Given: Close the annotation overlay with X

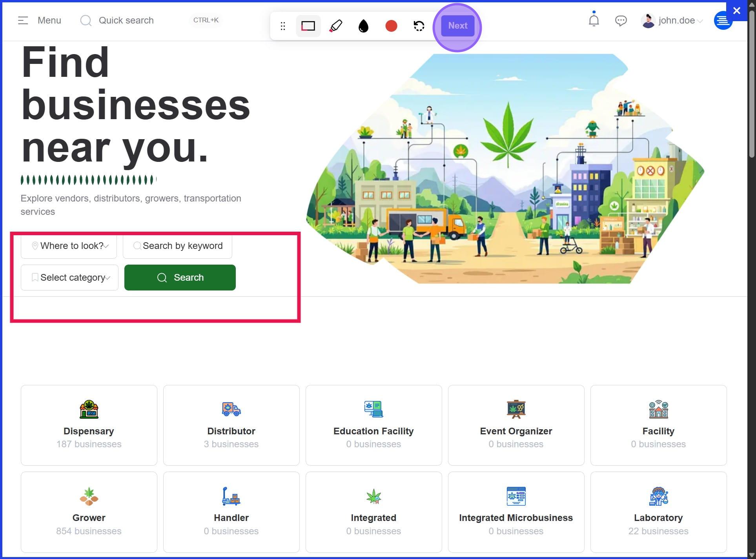Looking at the screenshot, I should tap(736, 11).
